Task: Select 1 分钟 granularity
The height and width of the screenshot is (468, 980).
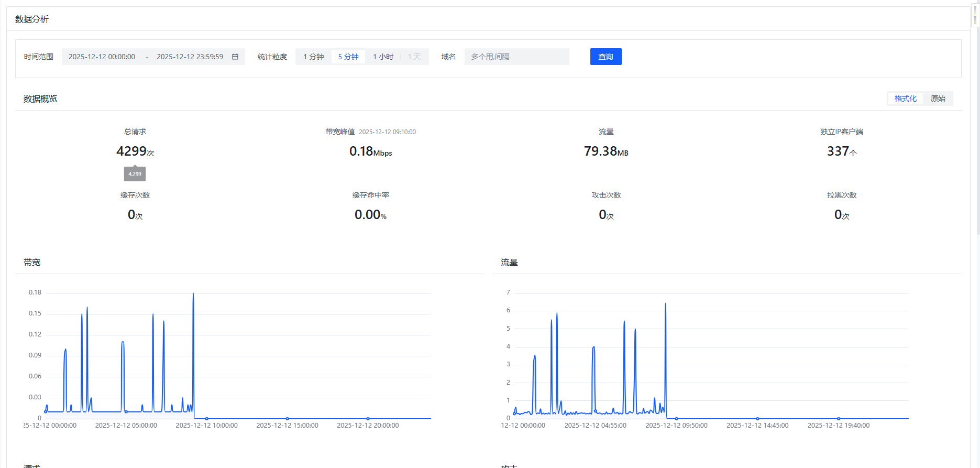Action: pos(314,57)
